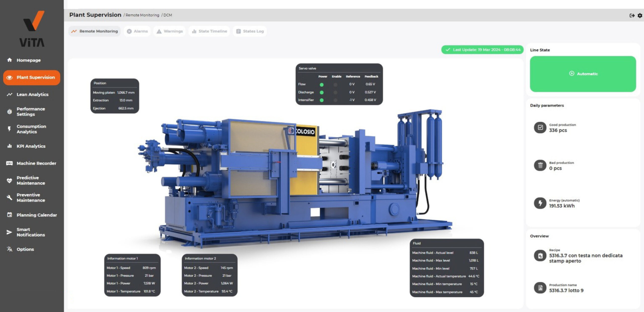Click Remote Monitoring breadcrumb
Viewport: 644px width, 312px height.
pos(142,15)
